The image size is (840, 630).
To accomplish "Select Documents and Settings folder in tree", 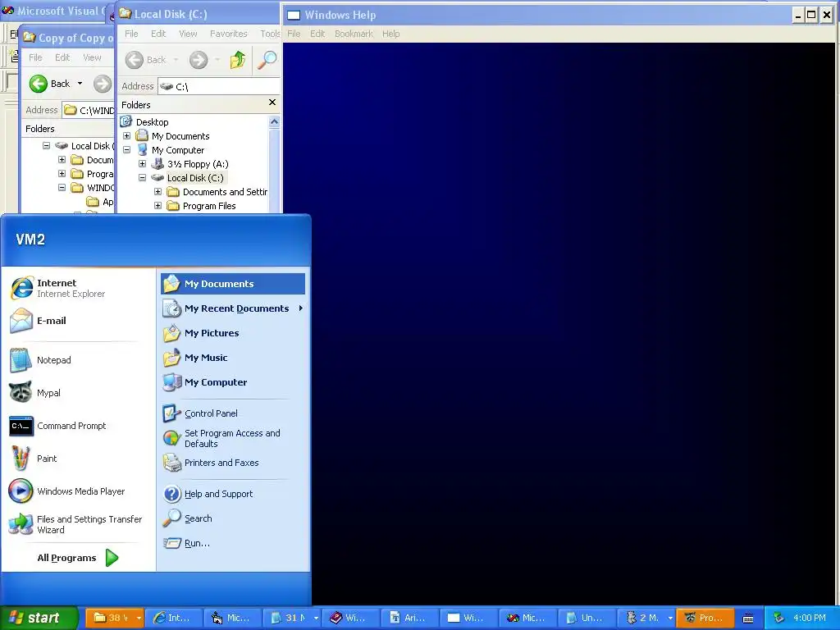I will pos(225,192).
